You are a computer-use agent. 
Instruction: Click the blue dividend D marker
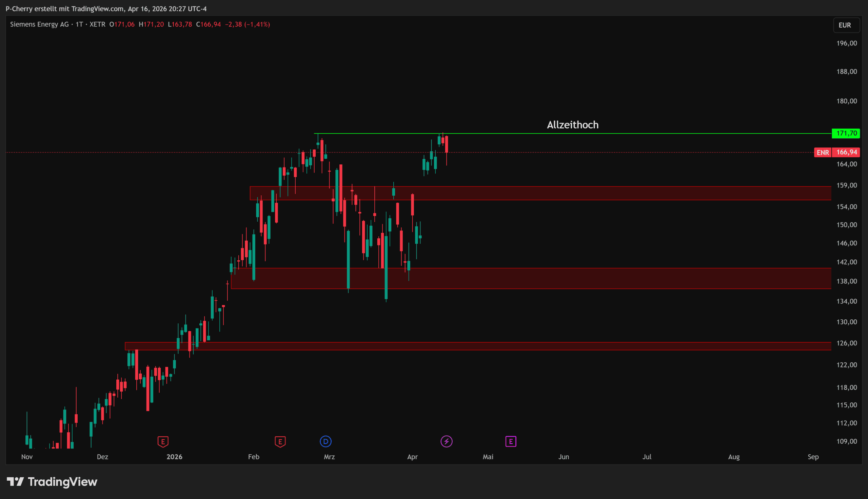pos(325,441)
